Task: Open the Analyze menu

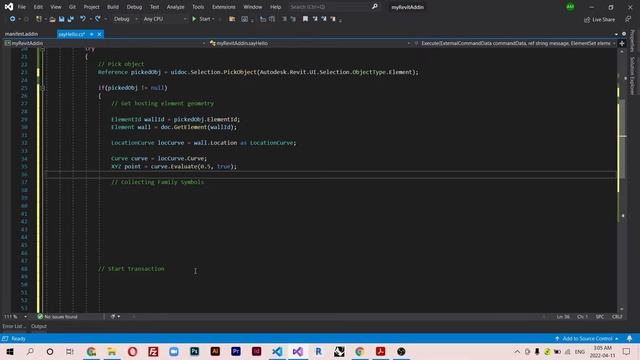Action: tap(176, 7)
